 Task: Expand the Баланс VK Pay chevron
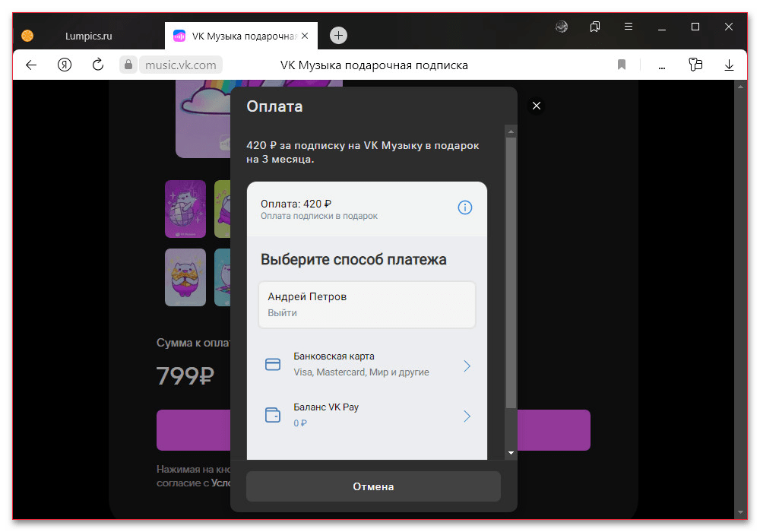pos(467,416)
